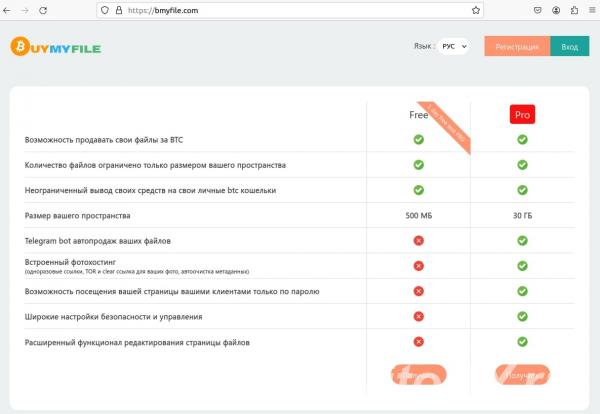Click the Вход login button
The height and width of the screenshot is (414, 600).
point(570,46)
